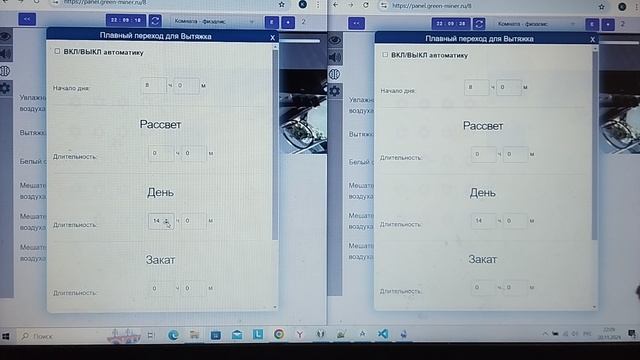Bookmark page with star in left browser
640x360 pixels.
point(282,4)
